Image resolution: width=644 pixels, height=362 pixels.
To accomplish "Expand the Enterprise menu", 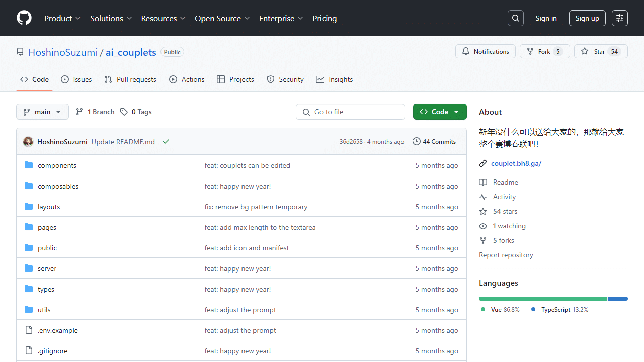I will (281, 18).
